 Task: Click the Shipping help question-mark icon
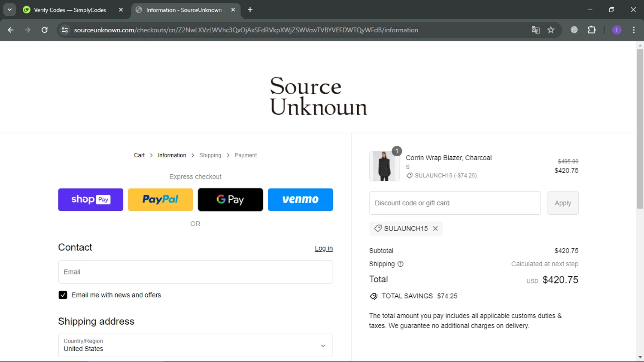click(x=401, y=264)
